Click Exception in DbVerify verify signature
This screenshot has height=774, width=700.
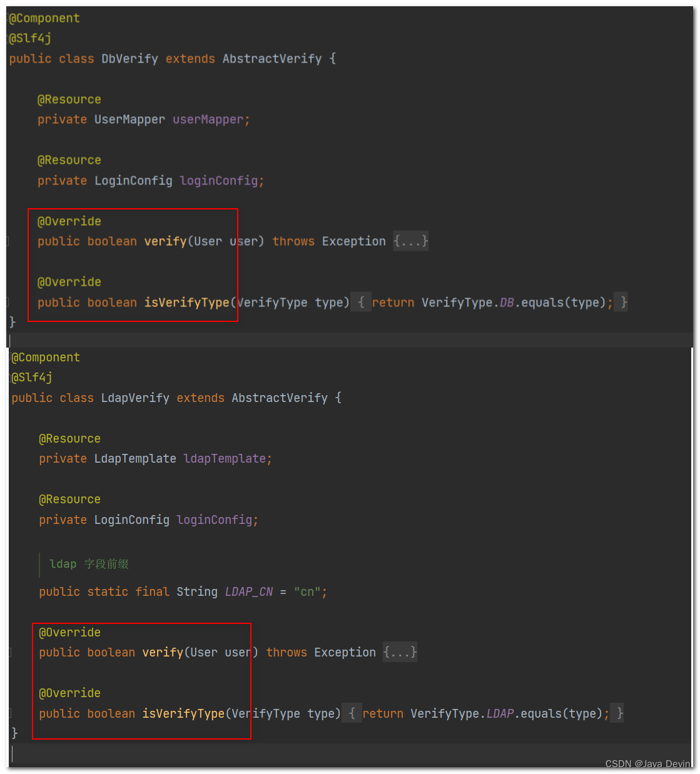354,241
